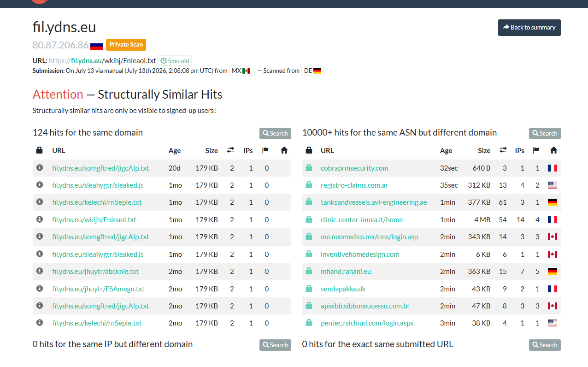Open the fil.ydns.eu/wkihj/Fnleaol.txt URL at top
The width and height of the screenshot is (588, 367).
click(102, 61)
